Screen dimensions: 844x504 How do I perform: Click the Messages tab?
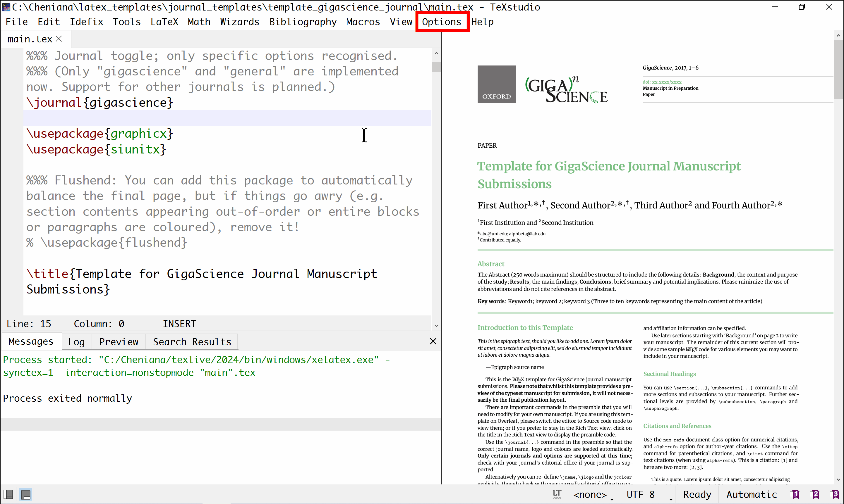pyautogui.click(x=31, y=341)
